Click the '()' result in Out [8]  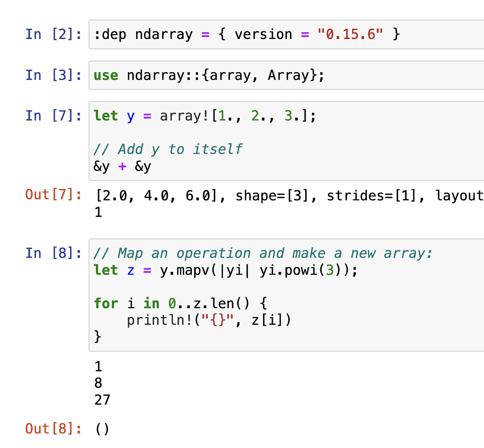pyautogui.click(x=102, y=428)
